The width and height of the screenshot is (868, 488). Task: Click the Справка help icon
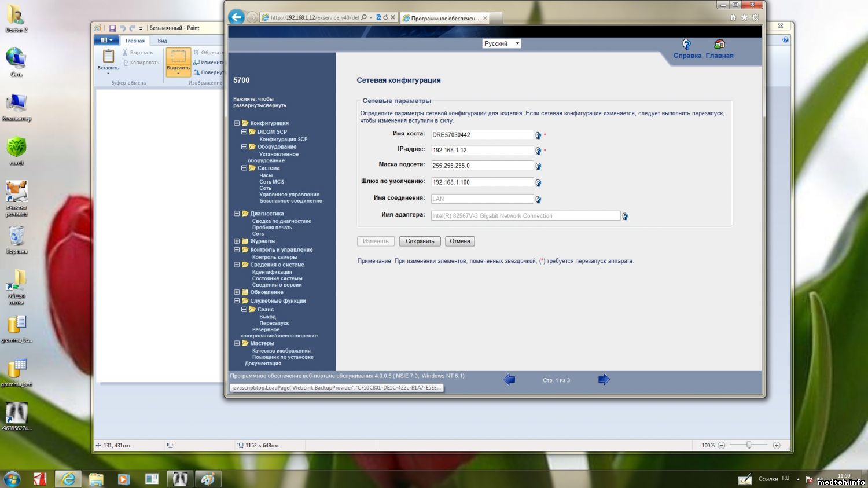click(x=686, y=45)
